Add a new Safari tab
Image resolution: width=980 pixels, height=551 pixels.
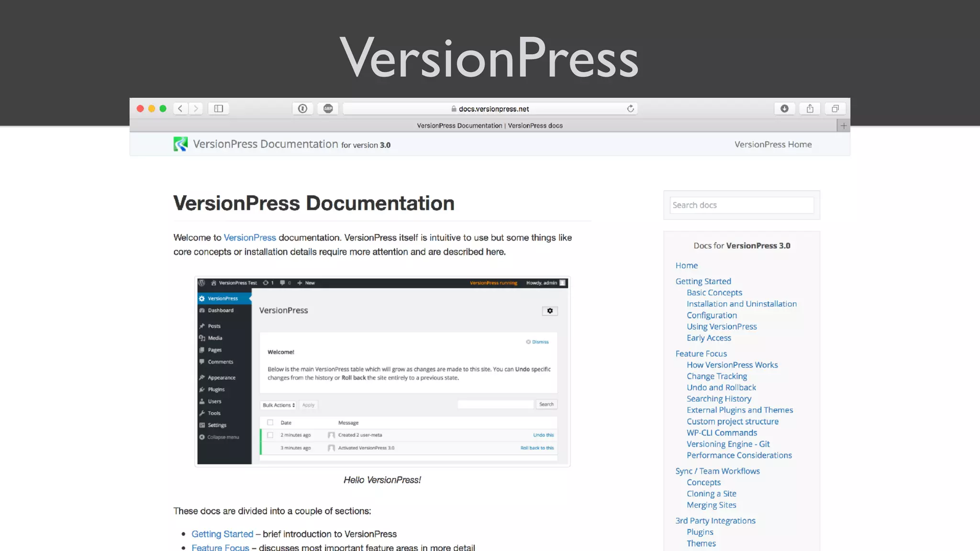pos(844,126)
